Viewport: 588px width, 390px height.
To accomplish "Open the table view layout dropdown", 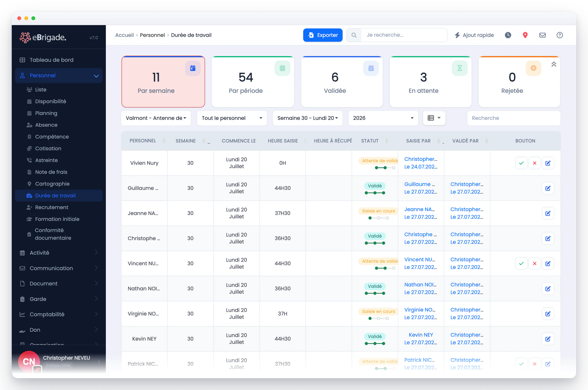I will pyautogui.click(x=434, y=118).
